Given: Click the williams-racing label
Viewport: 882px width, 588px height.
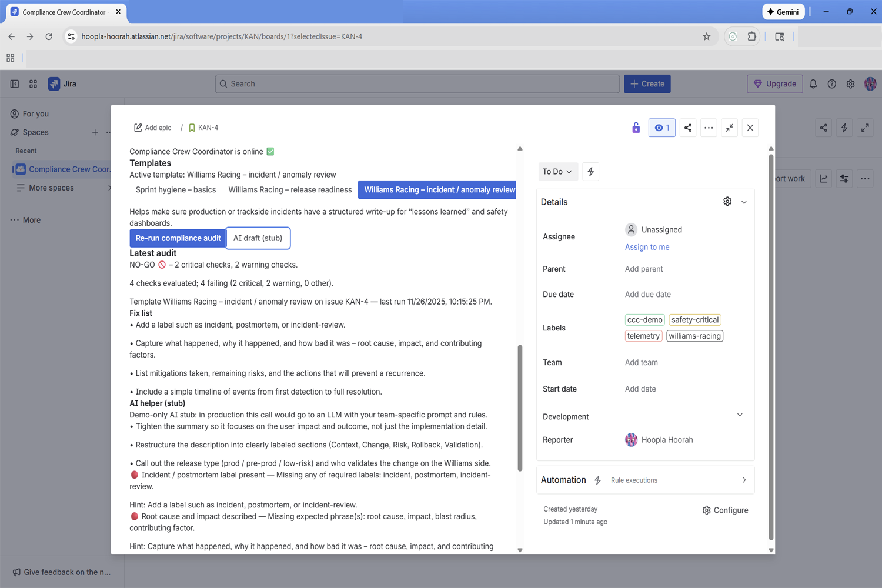Looking at the screenshot, I should tap(694, 336).
